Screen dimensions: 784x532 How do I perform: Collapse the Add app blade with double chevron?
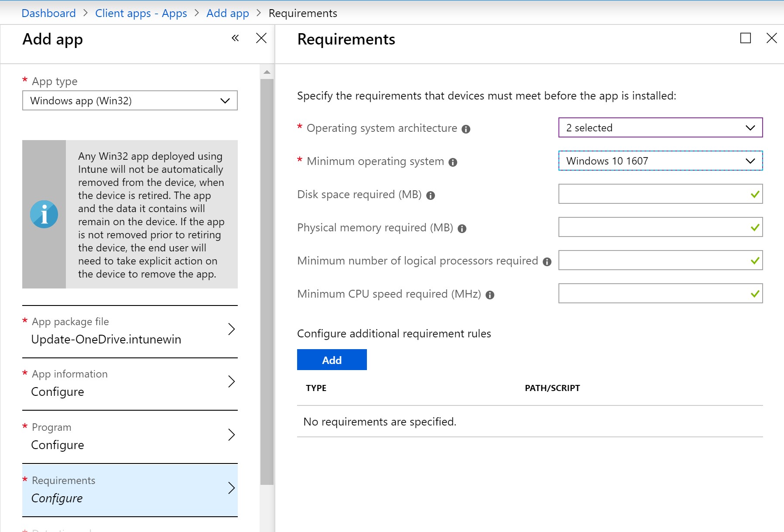click(235, 38)
